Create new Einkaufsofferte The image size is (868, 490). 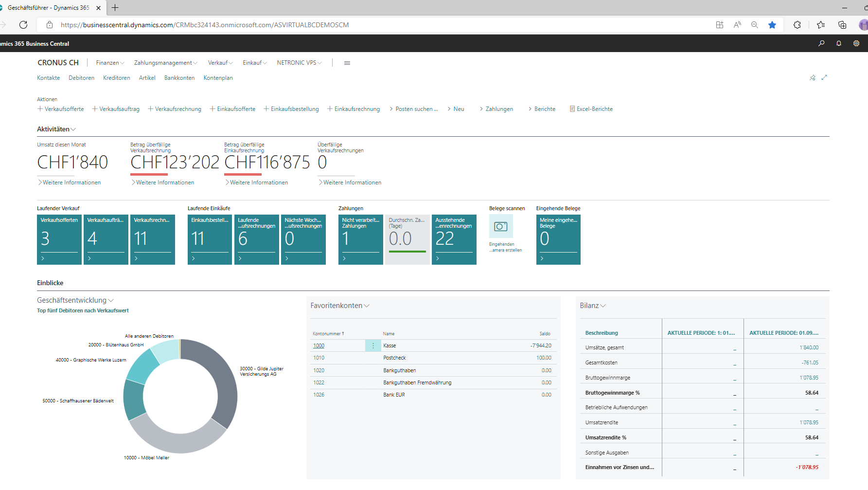pos(232,109)
